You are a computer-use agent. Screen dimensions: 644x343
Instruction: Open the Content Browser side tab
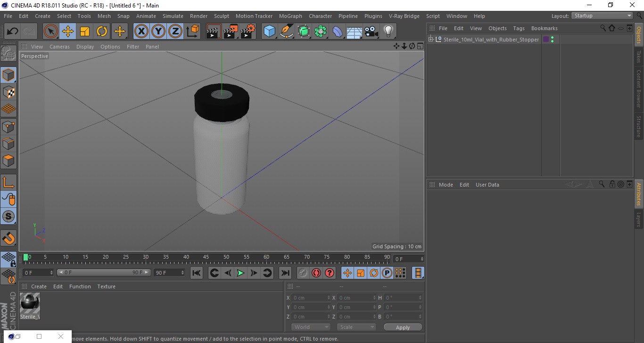(639, 89)
